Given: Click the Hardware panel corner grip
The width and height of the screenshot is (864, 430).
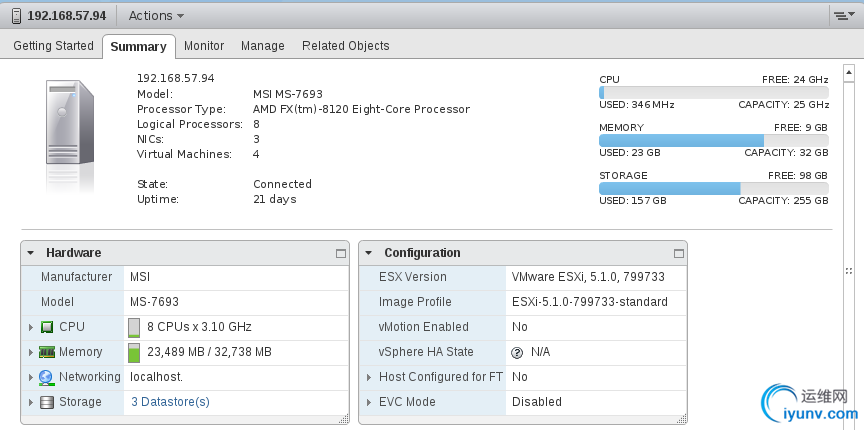Looking at the screenshot, I should (344, 419).
